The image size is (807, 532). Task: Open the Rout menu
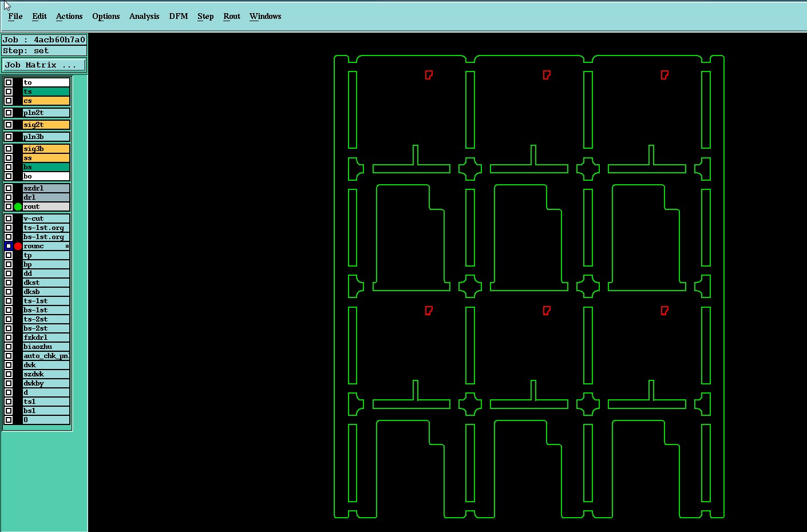click(232, 16)
